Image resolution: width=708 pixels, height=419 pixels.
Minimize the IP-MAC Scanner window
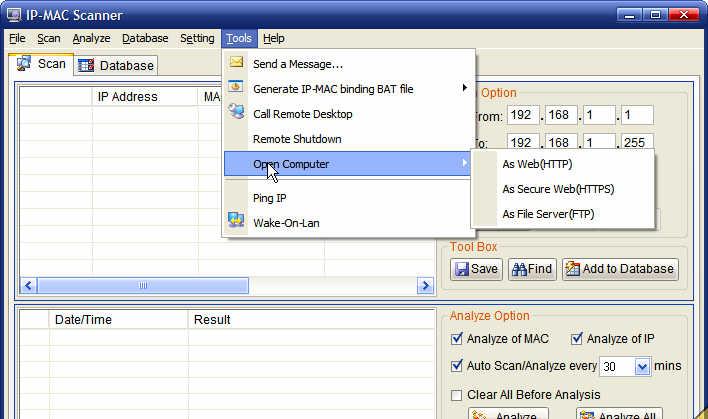click(630, 15)
